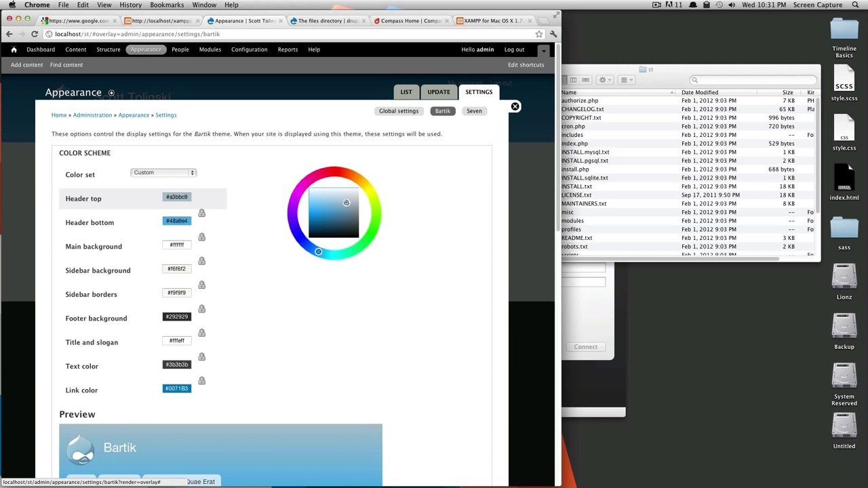This screenshot has height=488, width=868.
Task: Switch to the Compass Home browser tab
Action: click(x=410, y=21)
